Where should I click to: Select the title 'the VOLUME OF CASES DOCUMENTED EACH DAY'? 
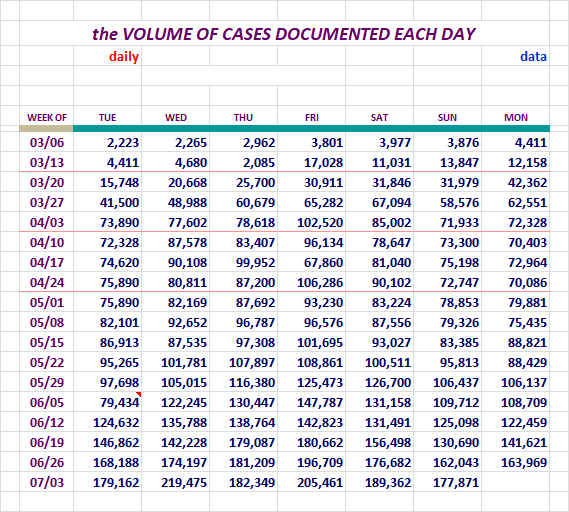coord(284,34)
